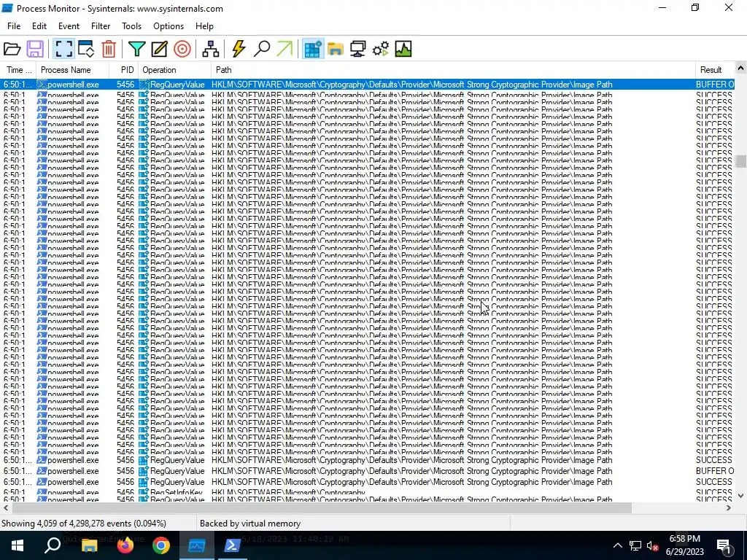Viewport: 747px width, 560px height.
Task: Select the RegSetInfoKey operation row
Action: click(x=367, y=492)
